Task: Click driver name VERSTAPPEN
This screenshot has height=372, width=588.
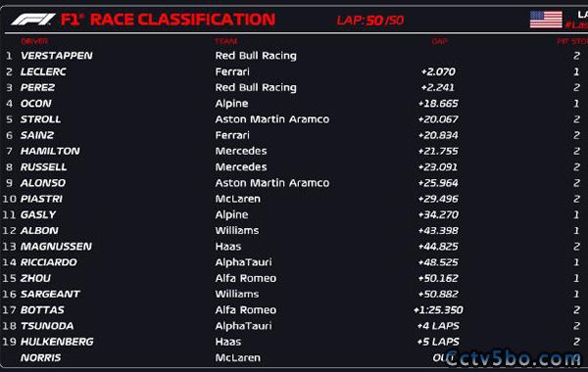Action: 57,56
